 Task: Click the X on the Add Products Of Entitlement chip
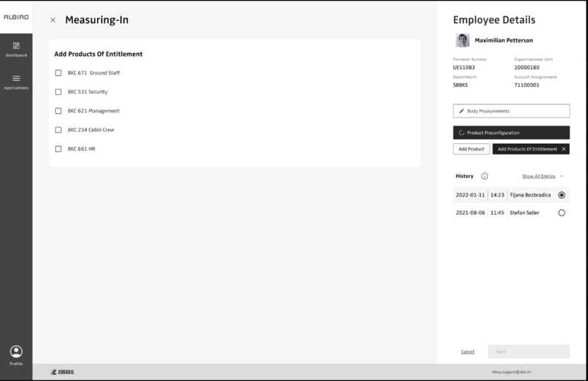pos(563,149)
